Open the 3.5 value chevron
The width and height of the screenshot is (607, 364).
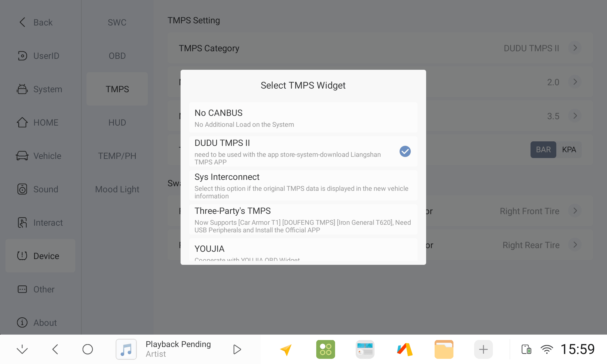point(575,116)
